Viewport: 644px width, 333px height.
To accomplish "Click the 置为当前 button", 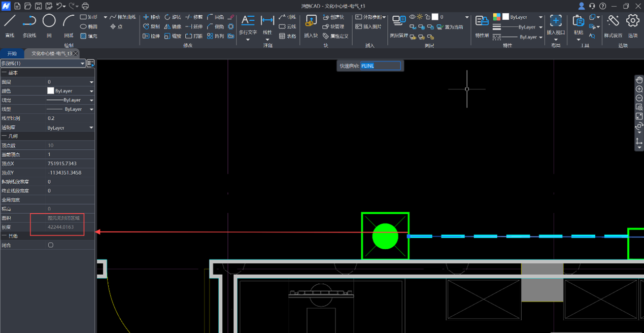I will click(449, 27).
